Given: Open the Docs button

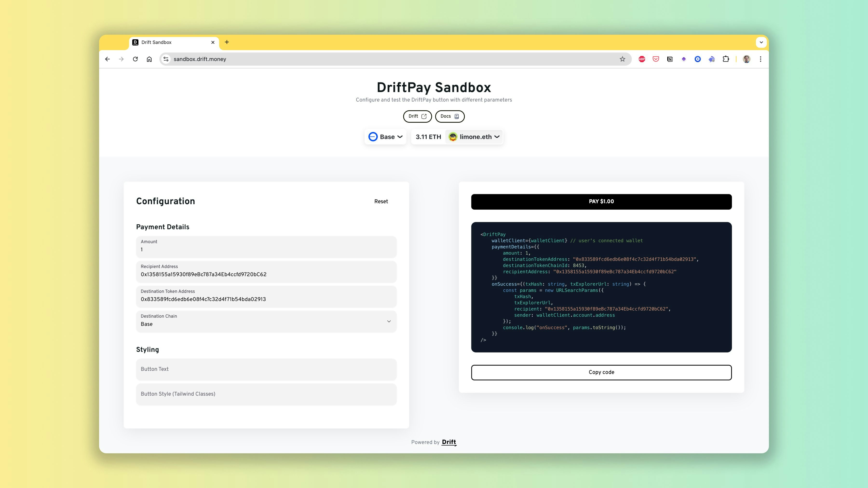Looking at the screenshot, I should [x=449, y=116].
